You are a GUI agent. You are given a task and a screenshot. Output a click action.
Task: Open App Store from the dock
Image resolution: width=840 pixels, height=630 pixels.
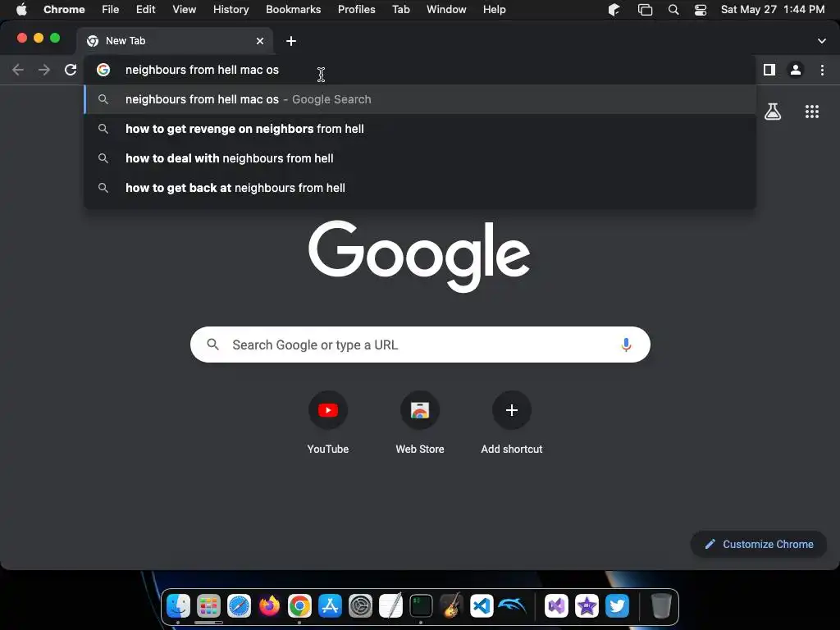tap(330, 606)
